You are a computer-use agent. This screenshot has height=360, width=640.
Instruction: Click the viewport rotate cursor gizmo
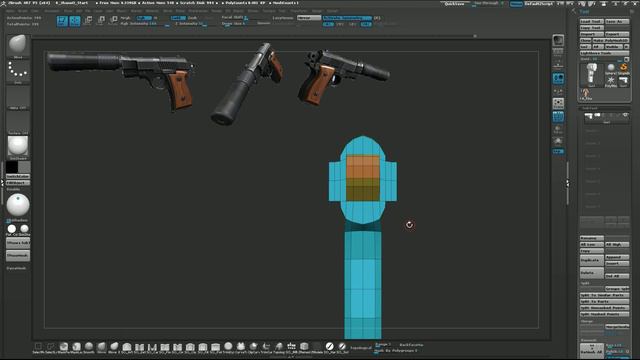point(409,225)
